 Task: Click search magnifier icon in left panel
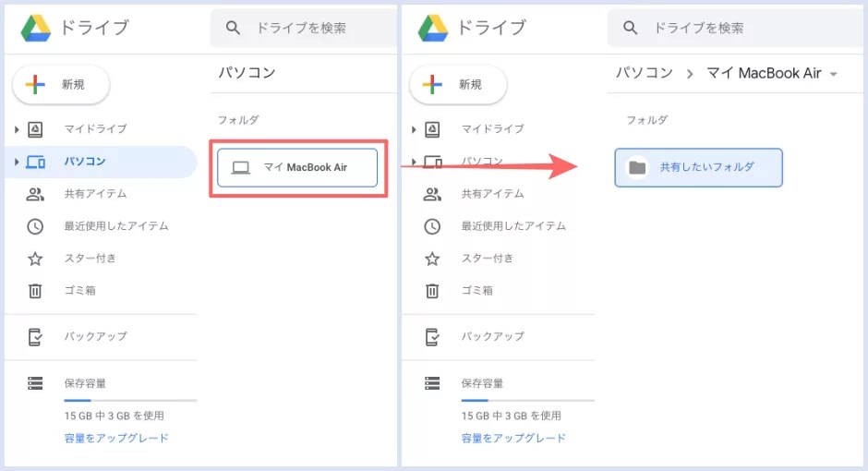point(233,28)
